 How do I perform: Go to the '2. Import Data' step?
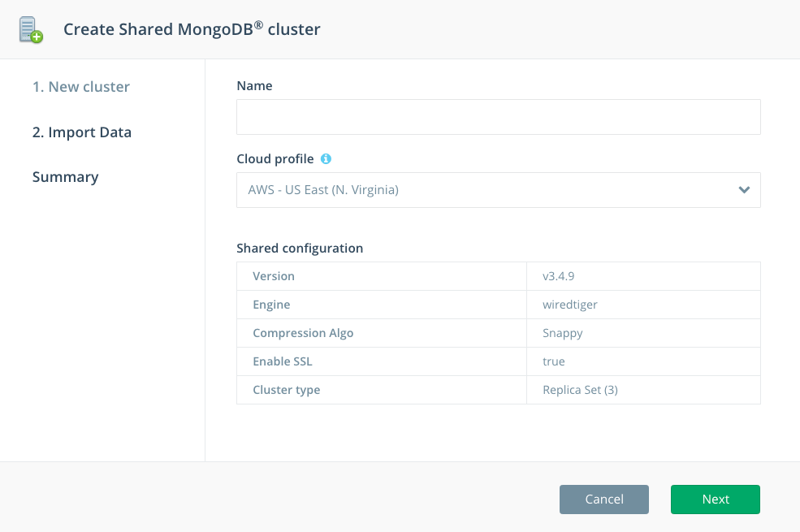coord(82,132)
